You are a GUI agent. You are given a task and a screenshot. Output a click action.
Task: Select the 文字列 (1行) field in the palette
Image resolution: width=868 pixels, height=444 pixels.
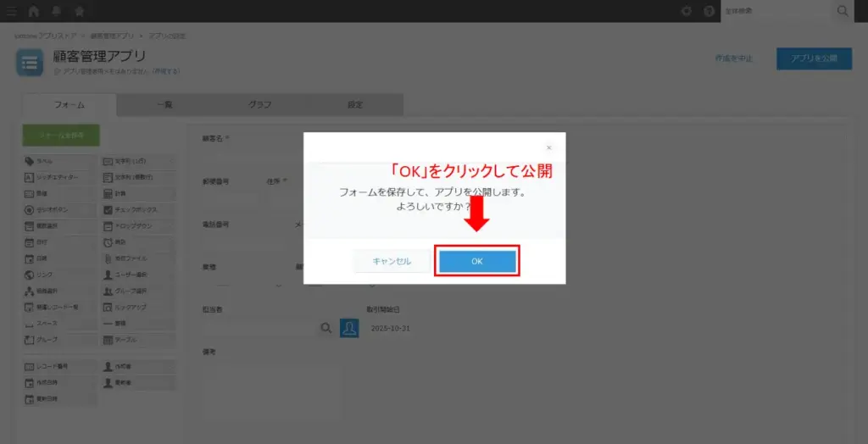[x=140, y=162]
